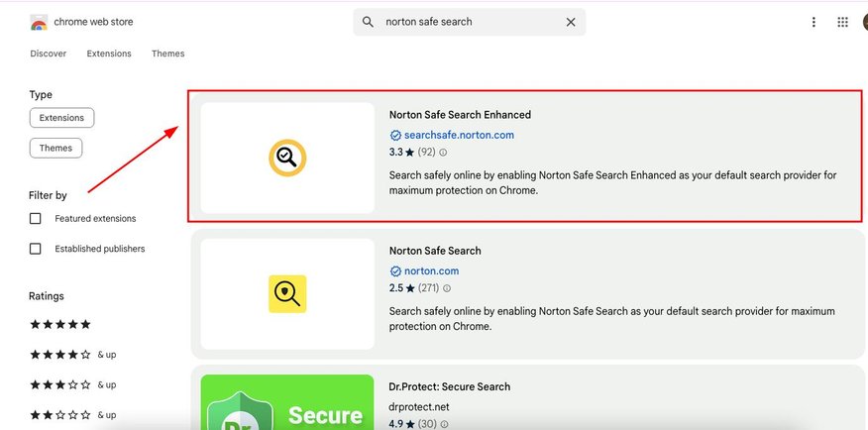The height and width of the screenshot is (430, 868).
Task: Click the Norton Safe Search Enhanced icon thumbnail
Action: [287, 158]
